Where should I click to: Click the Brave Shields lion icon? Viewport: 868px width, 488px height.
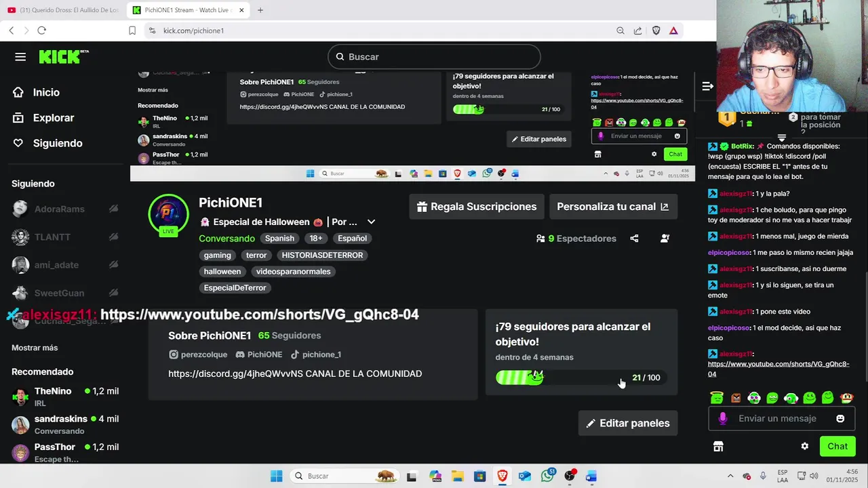pos(656,30)
